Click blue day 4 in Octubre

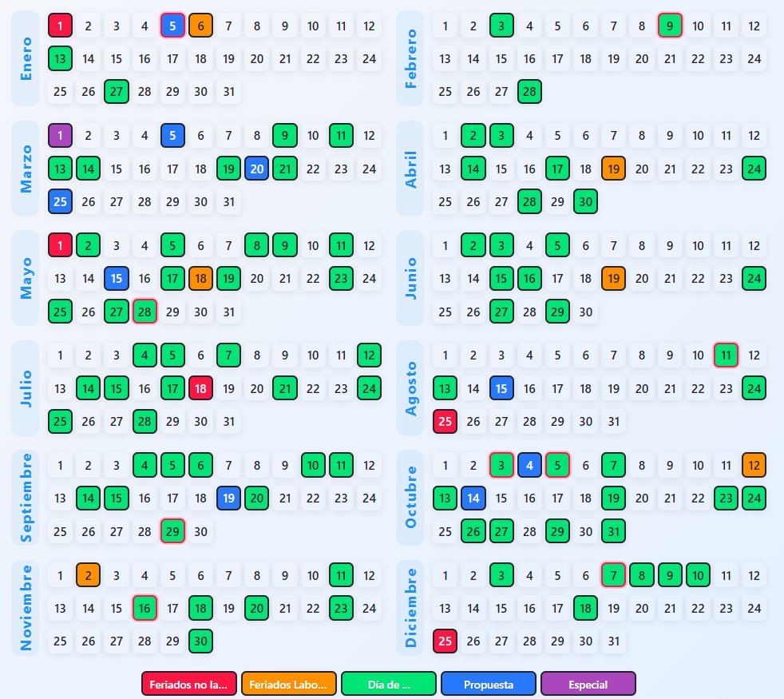(x=529, y=465)
